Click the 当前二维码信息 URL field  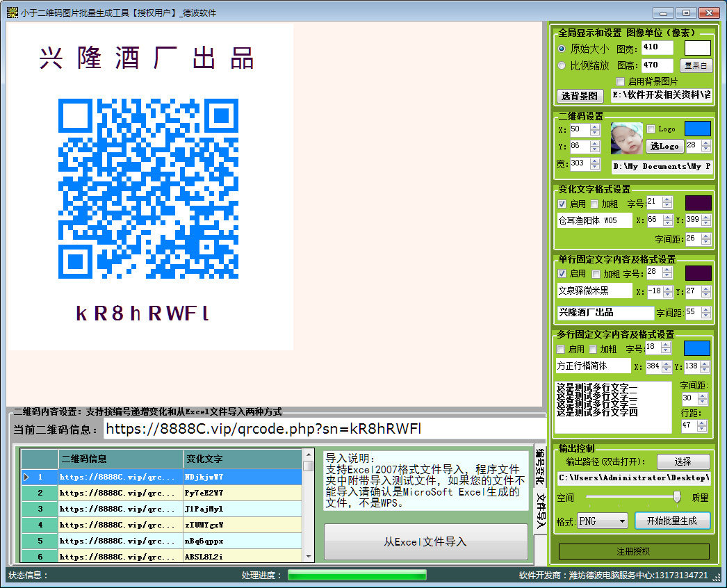(325, 428)
